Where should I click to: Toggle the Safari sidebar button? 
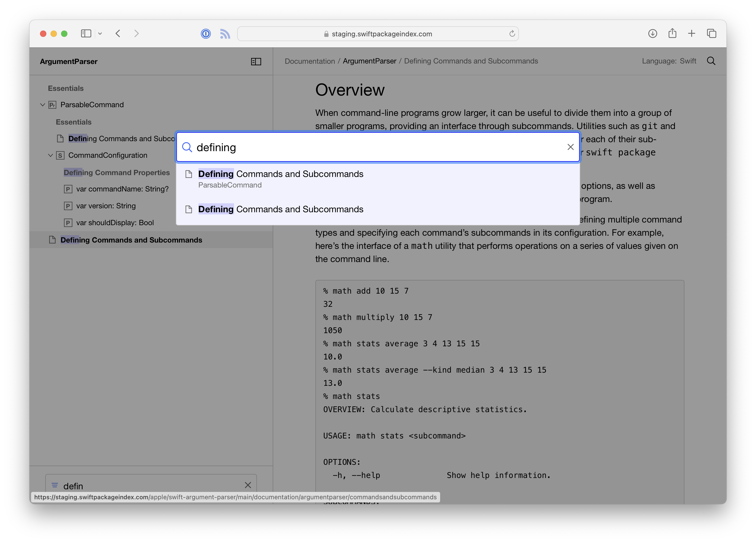(86, 34)
